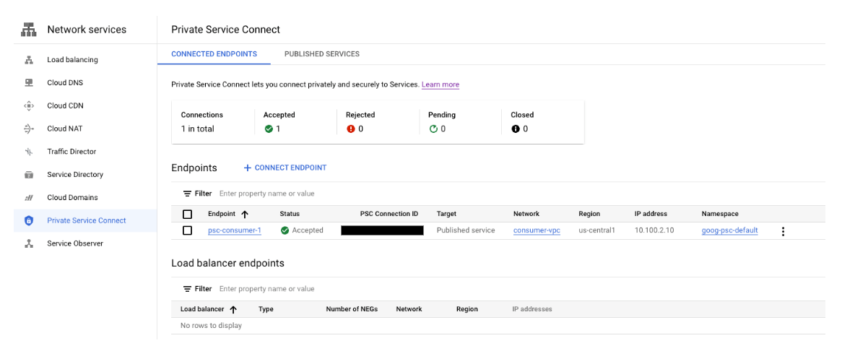This screenshot has height=346, width=868.
Task: Select the Connected Endpoints tab
Action: coord(214,54)
